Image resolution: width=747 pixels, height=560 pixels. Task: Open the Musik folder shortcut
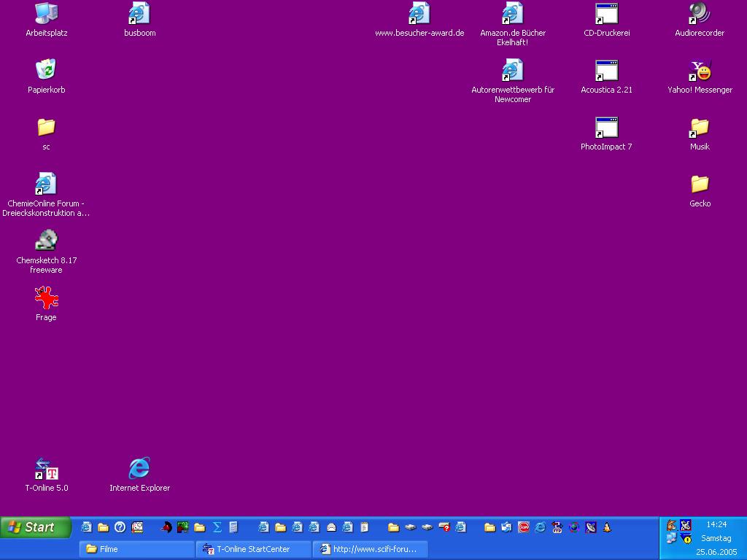[700, 128]
